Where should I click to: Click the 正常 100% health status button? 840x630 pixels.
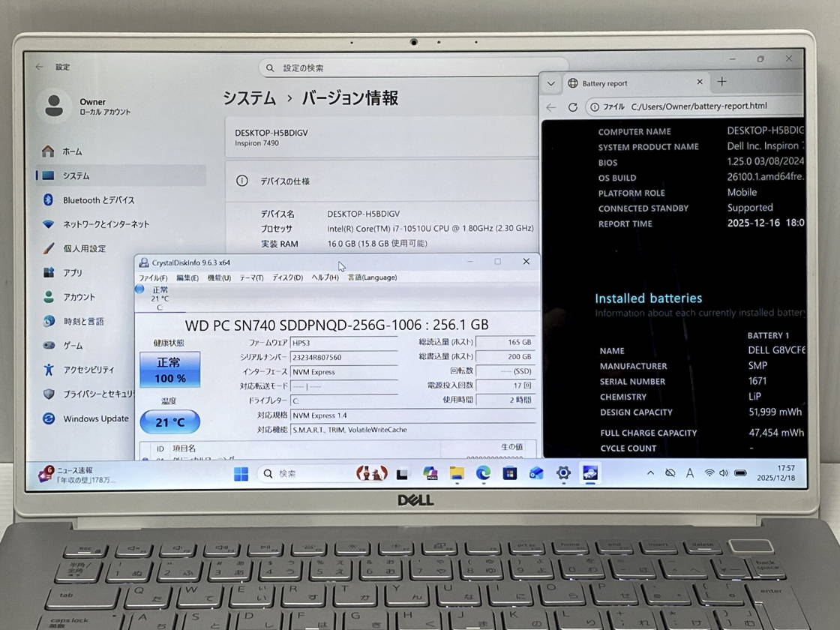pyautogui.click(x=170, y=371)
